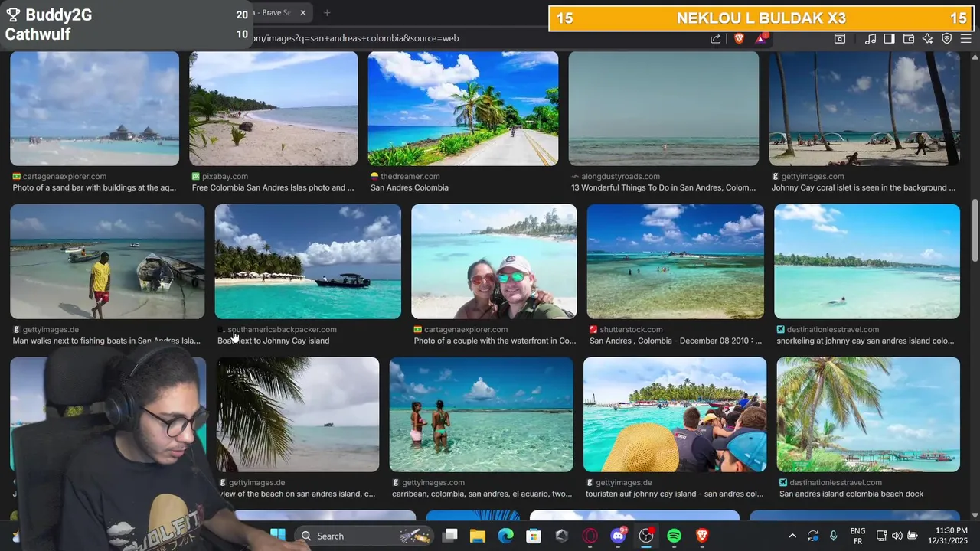This screenshot has width=980, height=551.
Task: Open the tourists on boat yellow hat image
Action: 675,415
